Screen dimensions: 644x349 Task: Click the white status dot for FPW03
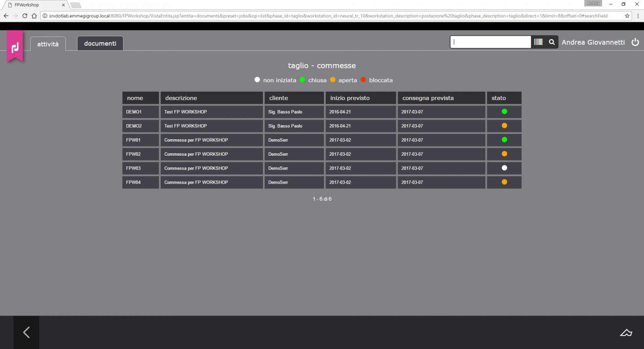(x=504, y=168)
